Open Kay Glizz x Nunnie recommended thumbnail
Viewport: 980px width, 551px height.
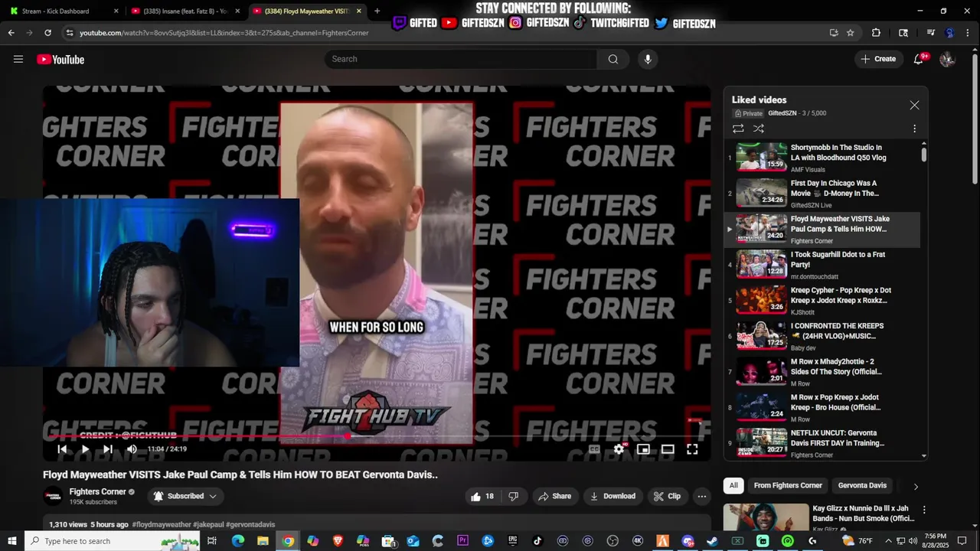coord(766,517)
